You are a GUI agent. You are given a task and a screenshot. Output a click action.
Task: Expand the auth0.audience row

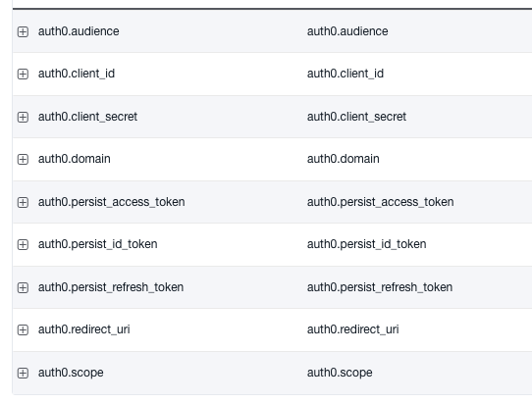[23, 31]
